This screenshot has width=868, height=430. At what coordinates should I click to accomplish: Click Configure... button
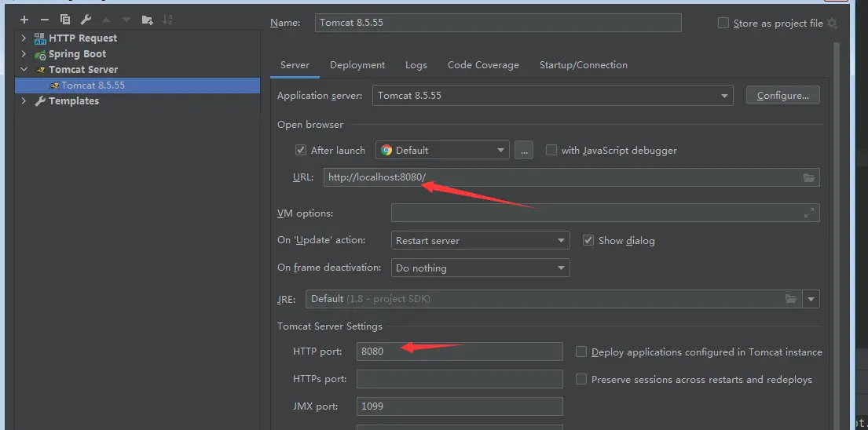[x=782, y=96]
